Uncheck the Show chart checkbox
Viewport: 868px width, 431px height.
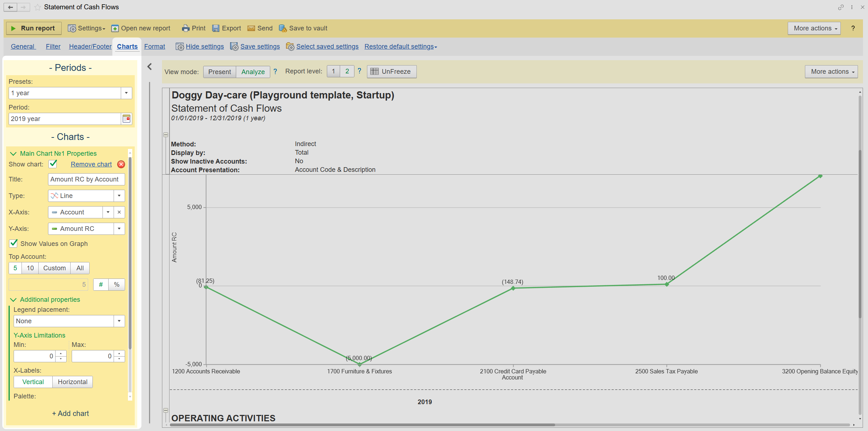pos(53,164)
